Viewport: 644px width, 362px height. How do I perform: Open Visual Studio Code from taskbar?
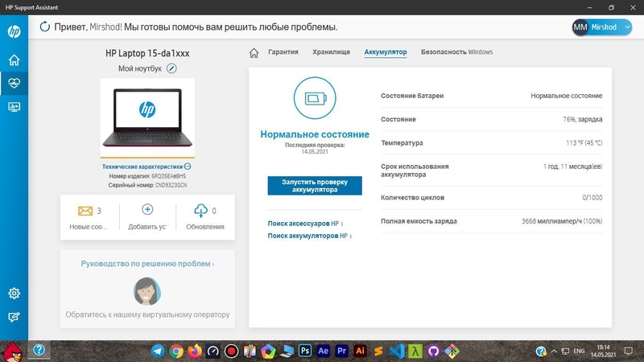click(397, 352)
